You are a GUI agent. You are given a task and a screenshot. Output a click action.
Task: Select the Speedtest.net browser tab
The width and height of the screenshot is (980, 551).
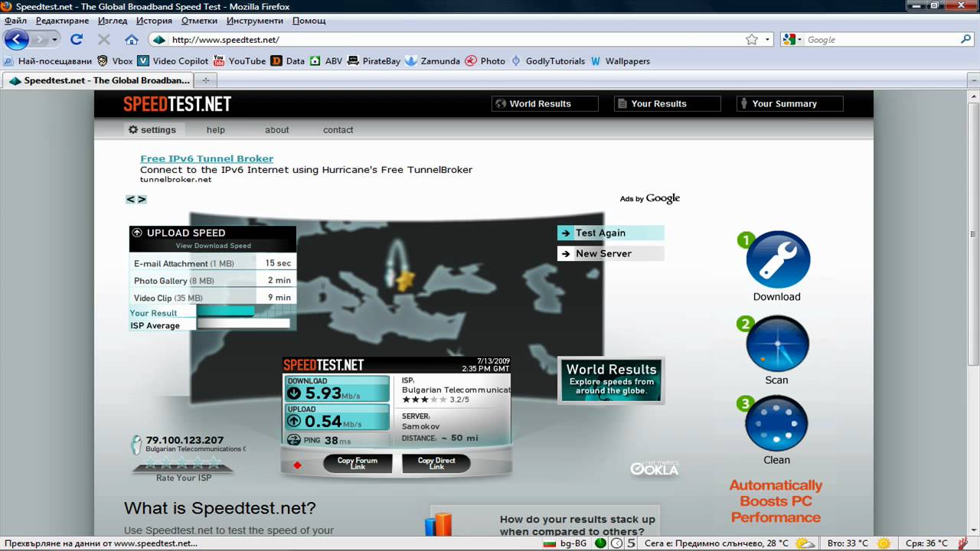pyautogui.click(x=98, y=80)
